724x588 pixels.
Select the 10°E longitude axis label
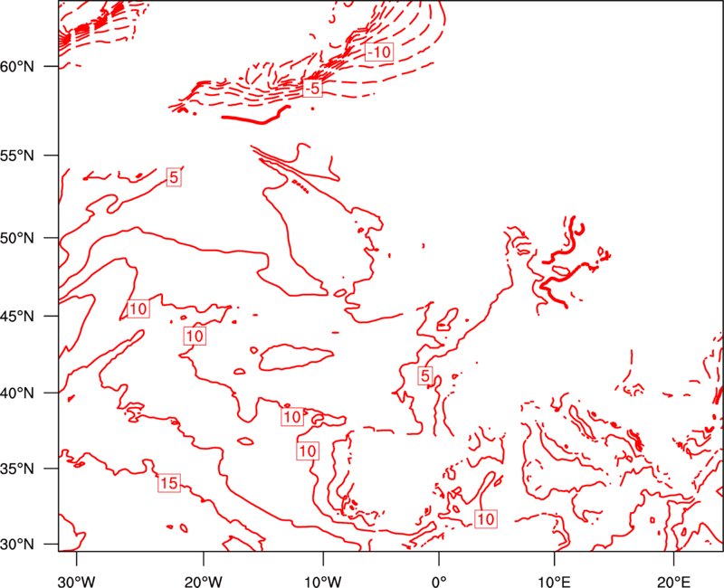[x=555, y=582]
